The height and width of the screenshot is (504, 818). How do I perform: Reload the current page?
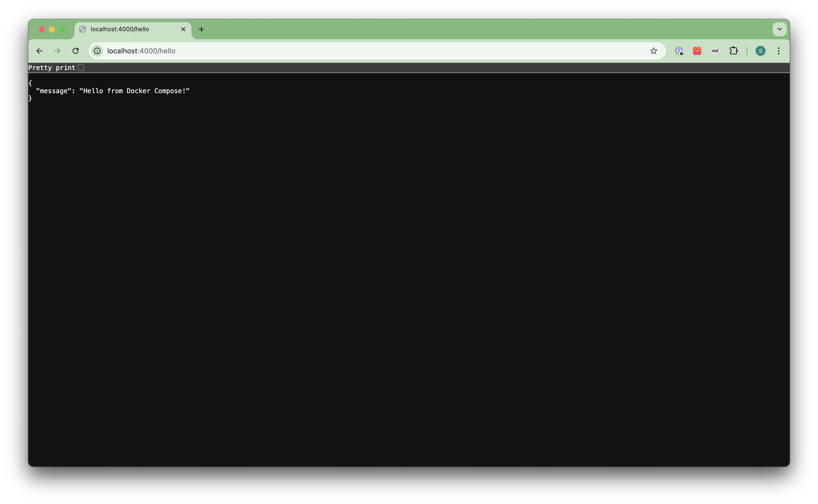pos(76,51)
